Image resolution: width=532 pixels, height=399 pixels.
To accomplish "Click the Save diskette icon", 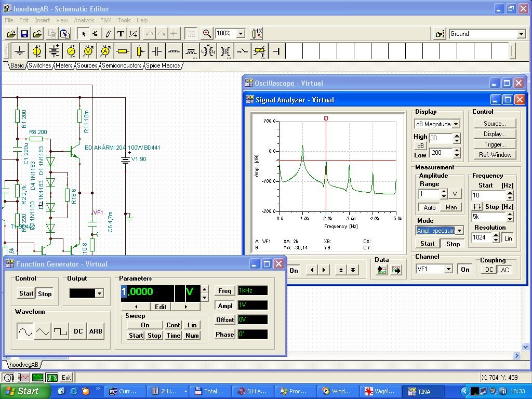I will coord(24,34).
